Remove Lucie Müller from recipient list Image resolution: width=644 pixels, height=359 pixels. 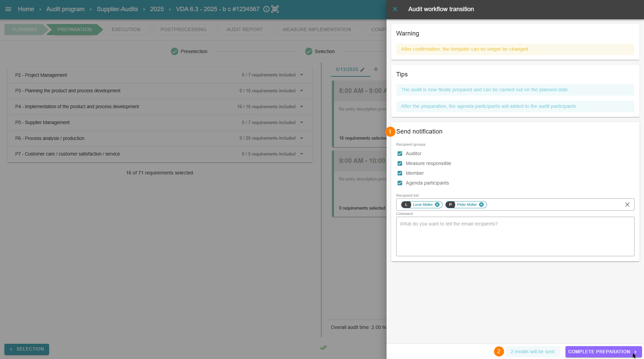click(x=437, y=205)
